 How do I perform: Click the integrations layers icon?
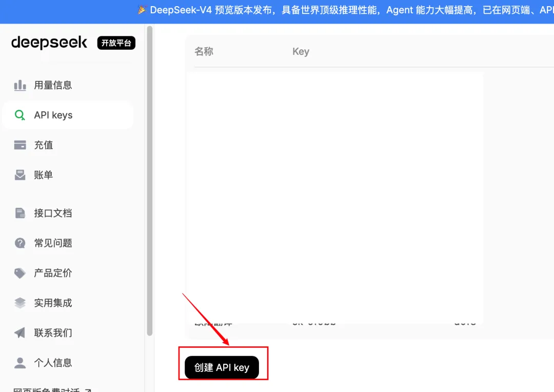pyautogui.click(x=20, y=303)
